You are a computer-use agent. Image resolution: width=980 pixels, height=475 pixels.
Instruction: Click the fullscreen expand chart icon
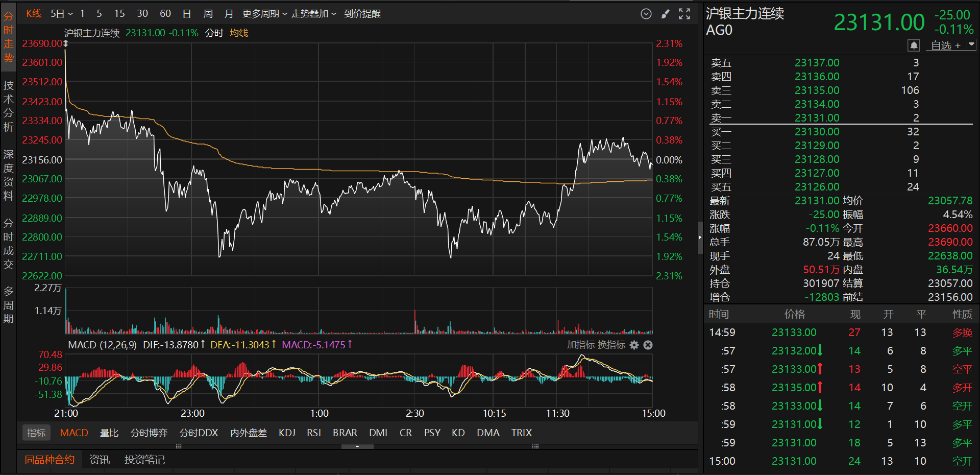click(684, 14)
